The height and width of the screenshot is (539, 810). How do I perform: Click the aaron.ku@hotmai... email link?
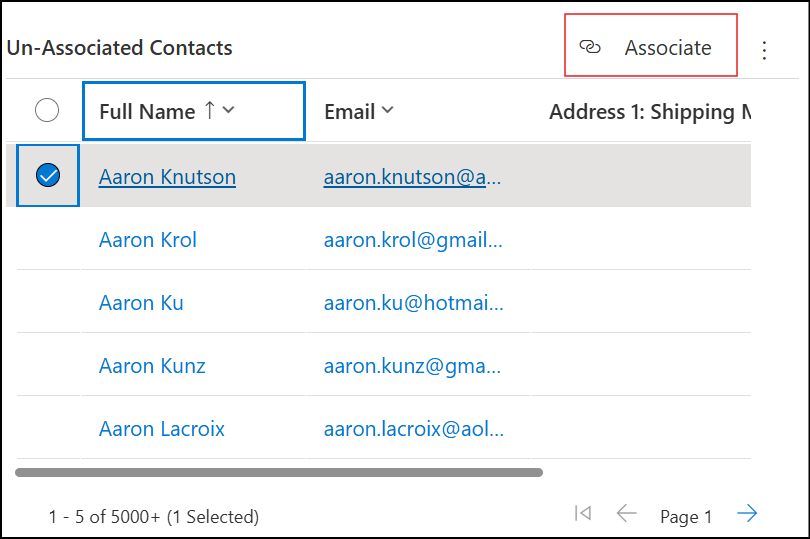click(x=414, y=303)
